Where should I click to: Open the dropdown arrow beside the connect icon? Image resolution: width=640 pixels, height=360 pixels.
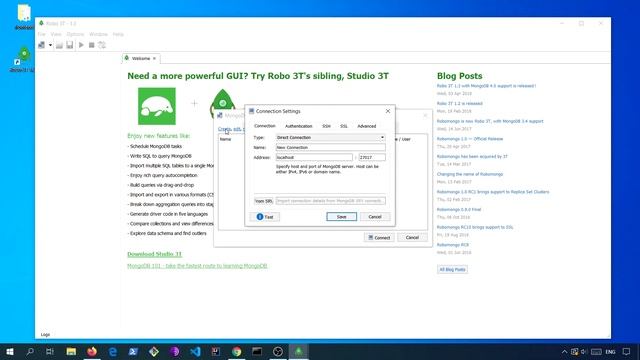pos(50,45)
